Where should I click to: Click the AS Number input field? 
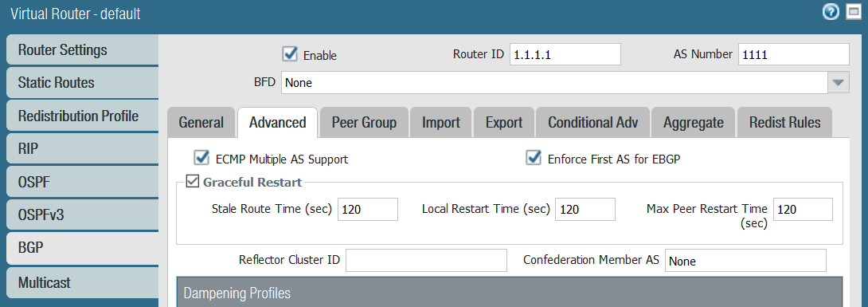793,54
